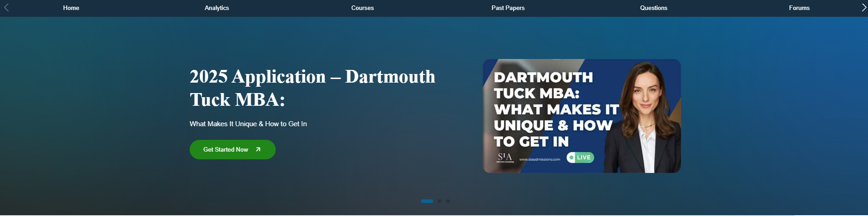Click the SIA logo on the banner

pos(505,158)
